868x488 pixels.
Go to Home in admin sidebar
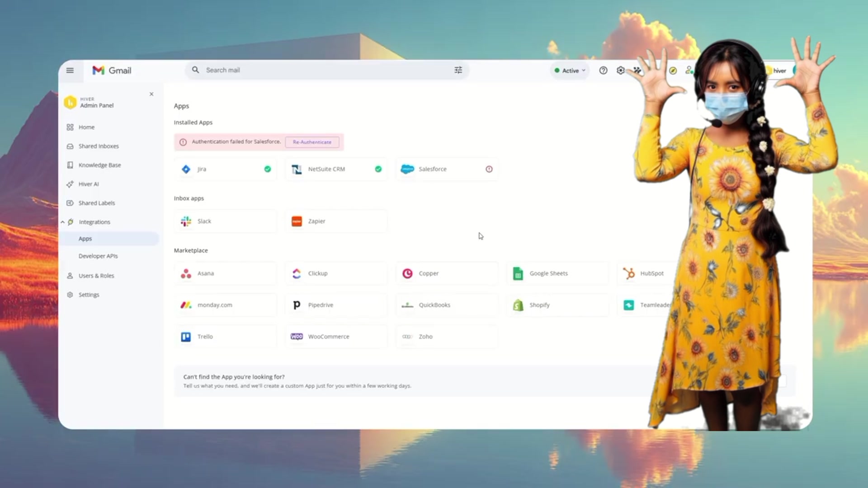point(86,127)
